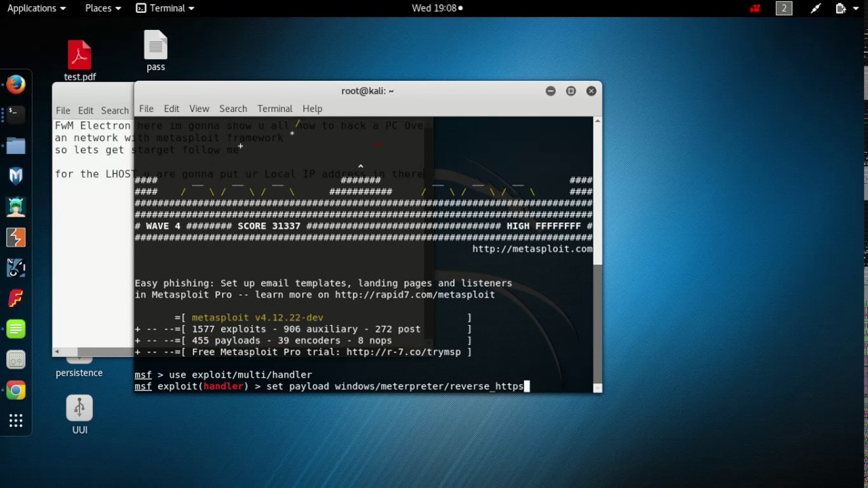
Task: Close the root@kali terminal window
Action: click(591, 91)
